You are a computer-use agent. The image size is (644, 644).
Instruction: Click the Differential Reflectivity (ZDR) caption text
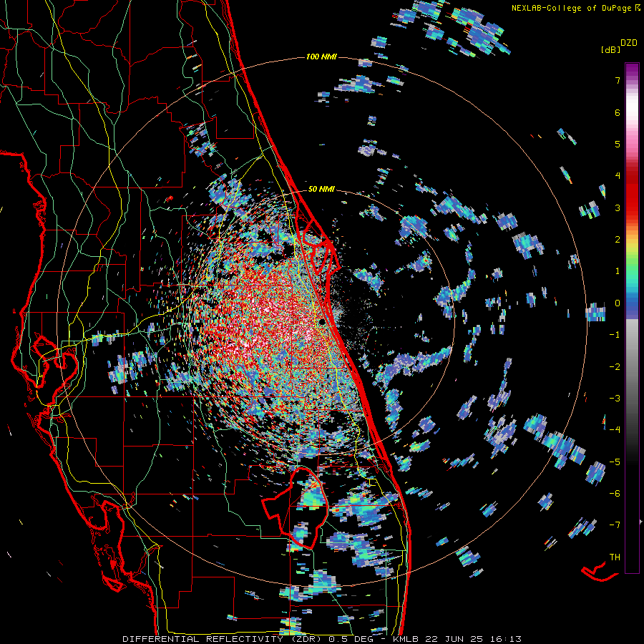[x=224, y=639]
